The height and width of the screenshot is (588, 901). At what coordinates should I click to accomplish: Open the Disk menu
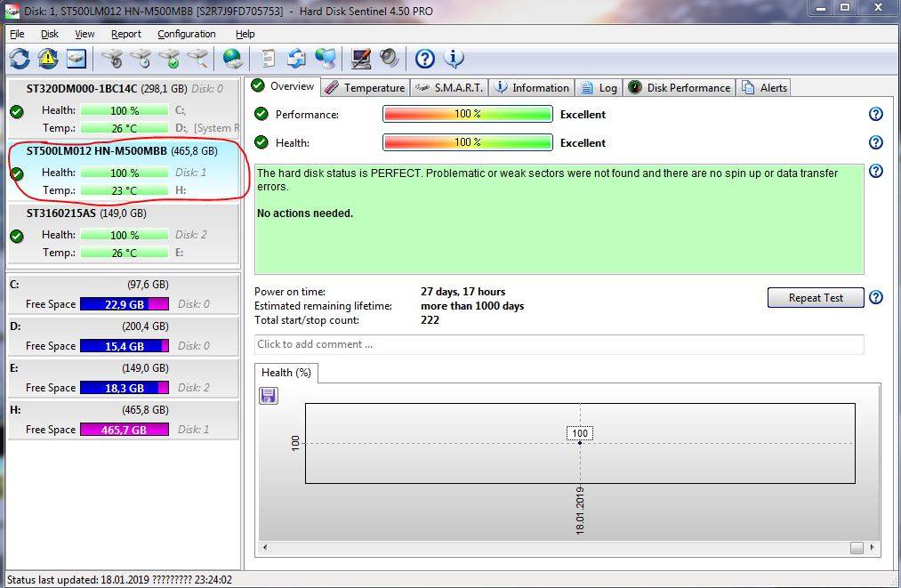[50, 34]
